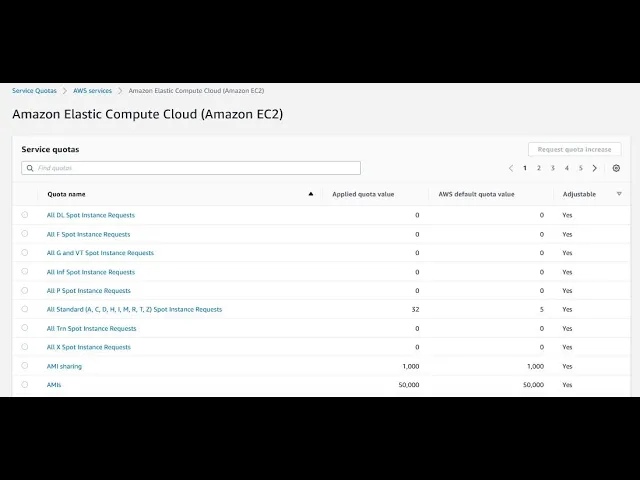Click Adjustable Yes in AMIs row
Image resolution: width=640 pixels, height=480 pixels.
click(567, 385)
